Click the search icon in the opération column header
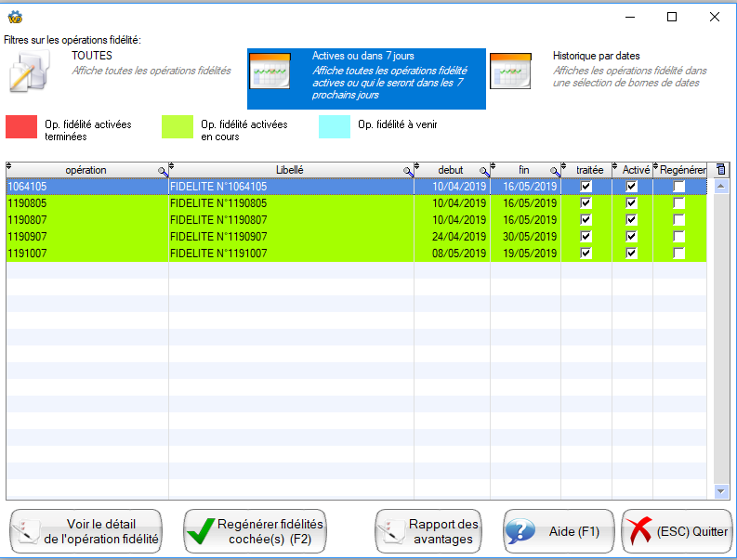The height and width of the screenshot is (560, 737). [163, 172]
